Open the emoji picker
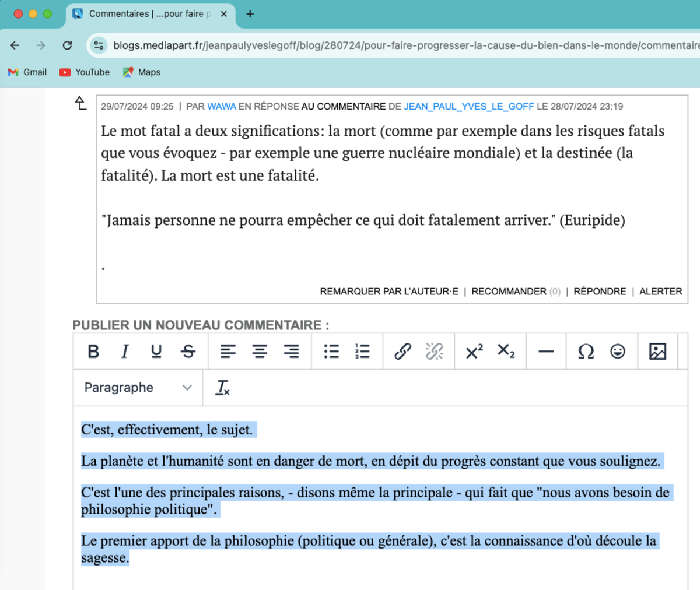The image size is (700, 590). (x=618, y=352)
